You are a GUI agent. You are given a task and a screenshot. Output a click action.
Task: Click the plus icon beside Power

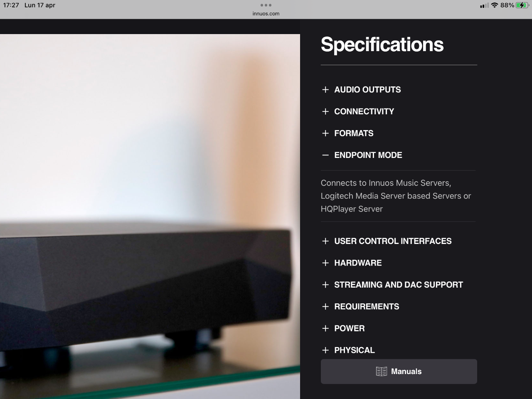pyautogui.click(x=325, y=328)
